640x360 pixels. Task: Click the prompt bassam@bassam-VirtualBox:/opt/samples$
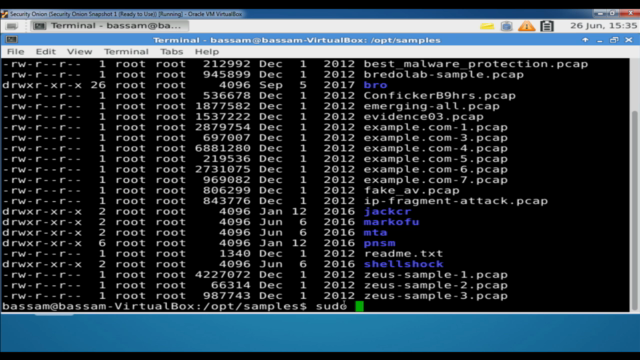[x=154, y=307]
